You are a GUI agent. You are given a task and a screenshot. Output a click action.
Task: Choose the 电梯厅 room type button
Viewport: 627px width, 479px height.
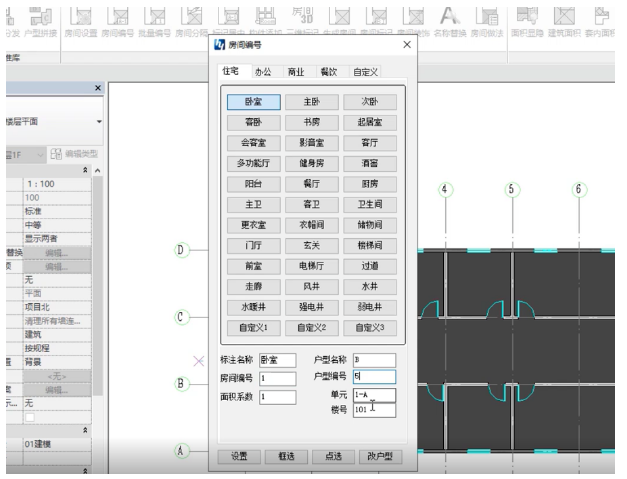(312, 266)
